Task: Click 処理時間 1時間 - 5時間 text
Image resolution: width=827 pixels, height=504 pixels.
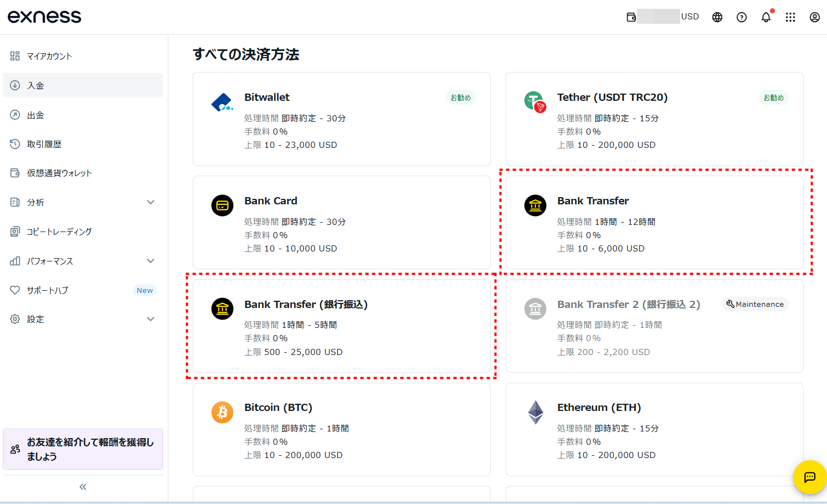Action: coord(291,325)
